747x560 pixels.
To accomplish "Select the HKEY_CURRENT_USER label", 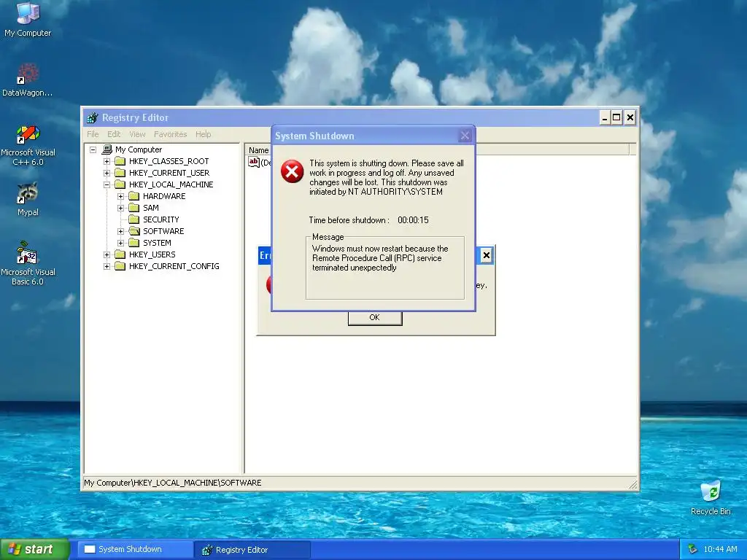I will click(169, 173).
